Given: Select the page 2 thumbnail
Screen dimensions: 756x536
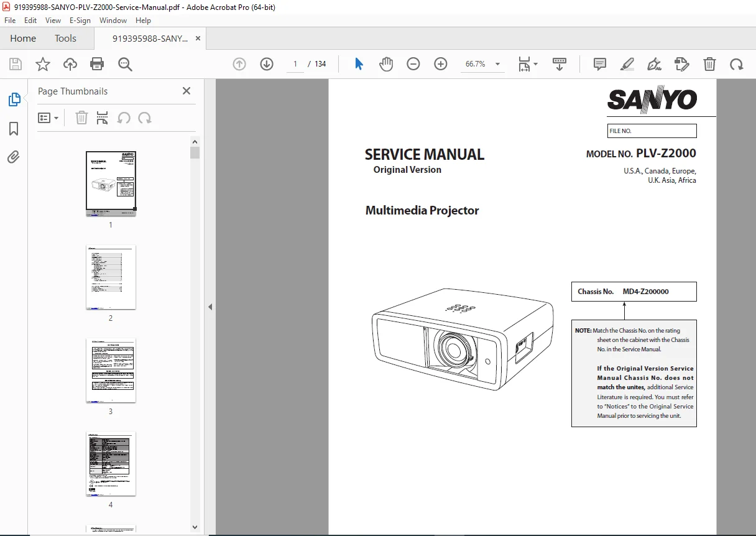Looking at the screenshot, I should click(x=111, y=277).
